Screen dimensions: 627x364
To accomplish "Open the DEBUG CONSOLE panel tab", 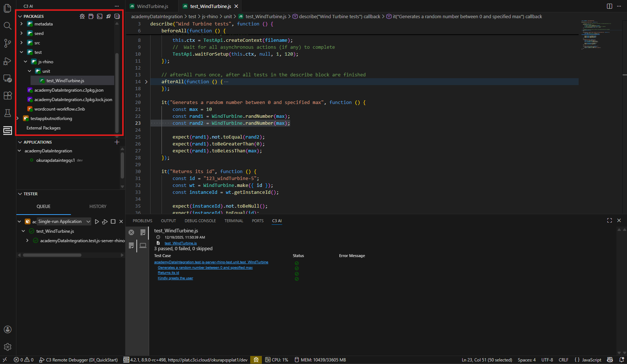I will (x=200, y=221).
